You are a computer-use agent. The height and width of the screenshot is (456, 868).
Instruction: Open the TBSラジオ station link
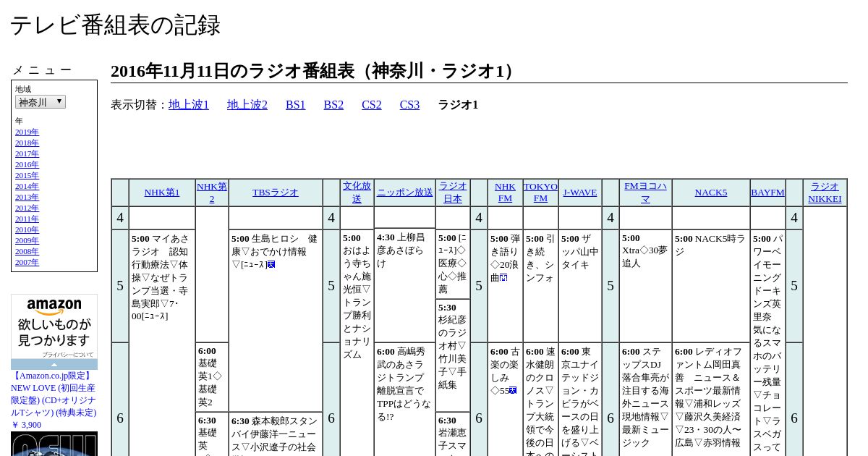coord(276,193)
